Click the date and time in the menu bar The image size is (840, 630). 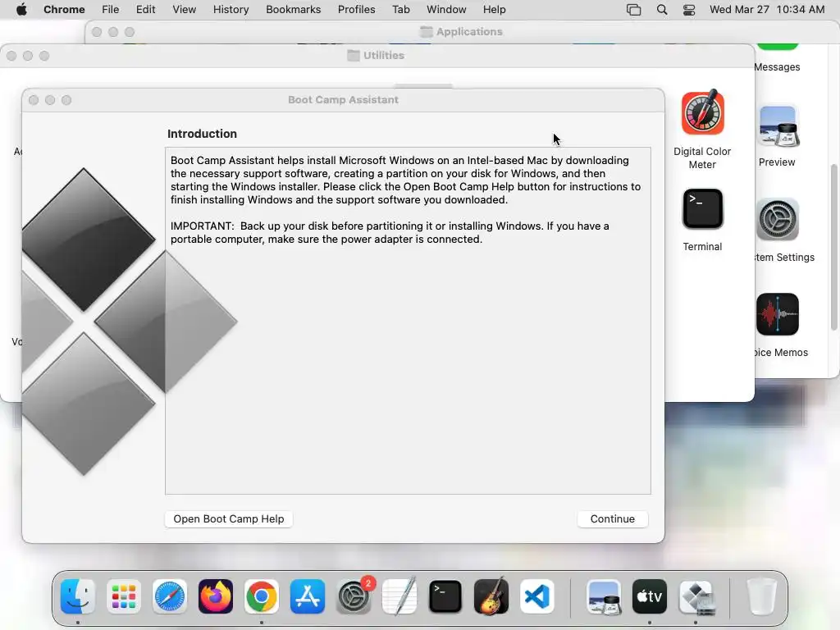coord(767,10)
